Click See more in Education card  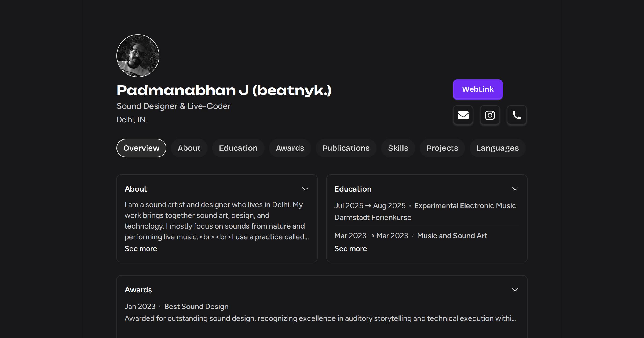[350, 249]
